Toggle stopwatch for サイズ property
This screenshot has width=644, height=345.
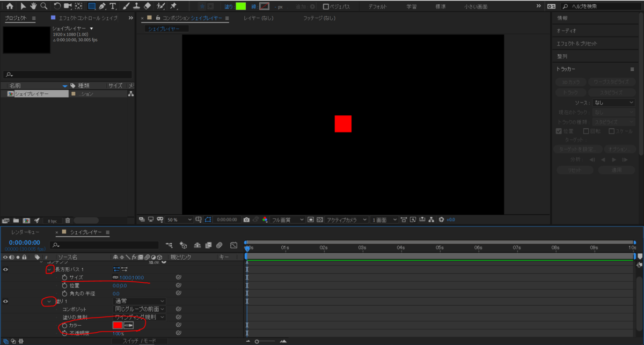[x=64, y=277]
